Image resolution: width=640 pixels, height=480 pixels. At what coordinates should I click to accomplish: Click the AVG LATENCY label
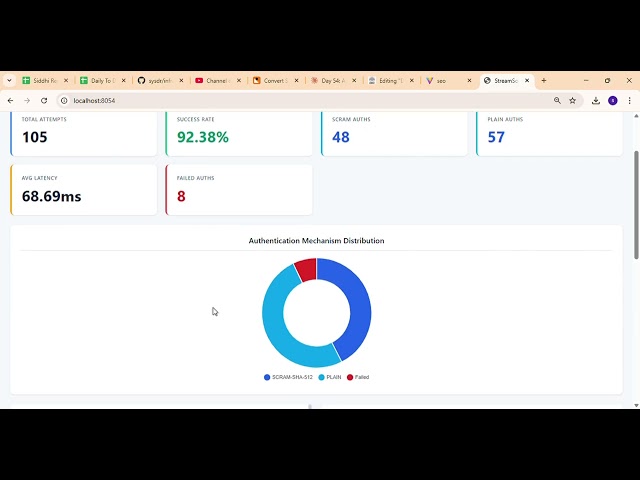pyautogui.click(x=40, y=178)
